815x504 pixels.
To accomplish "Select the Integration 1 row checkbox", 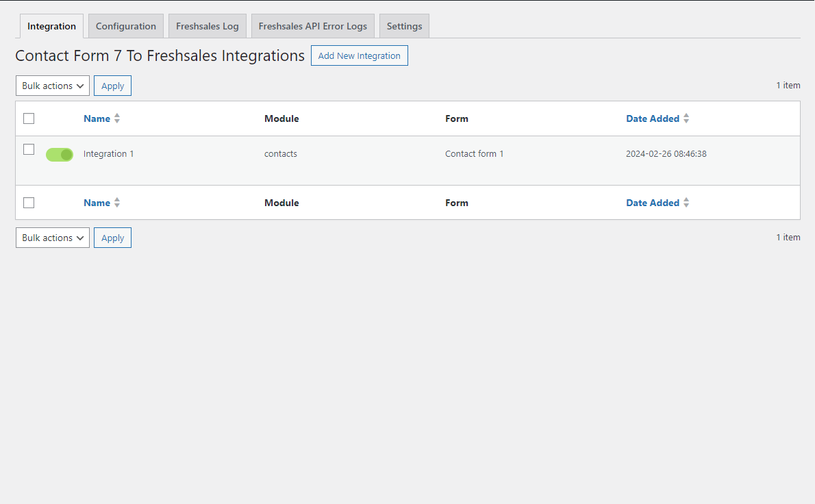I will pos(29,150).
